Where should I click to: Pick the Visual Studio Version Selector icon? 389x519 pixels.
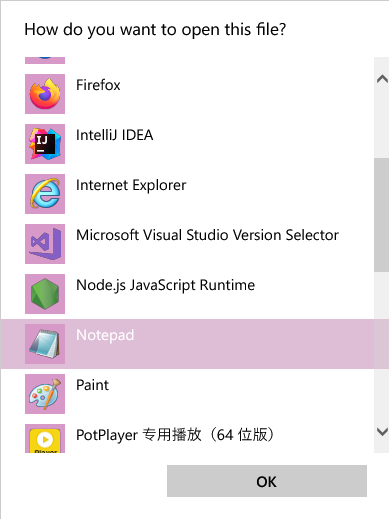point(45,244)
